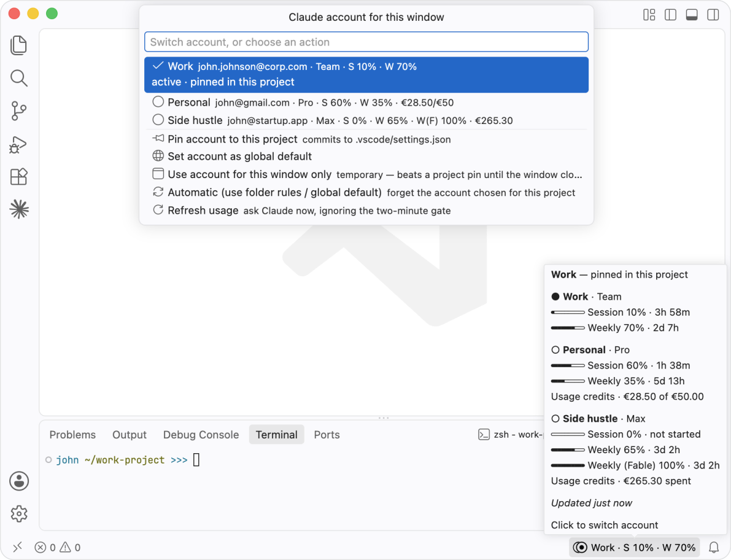Click the remote window indicator icon

(18, 547)
